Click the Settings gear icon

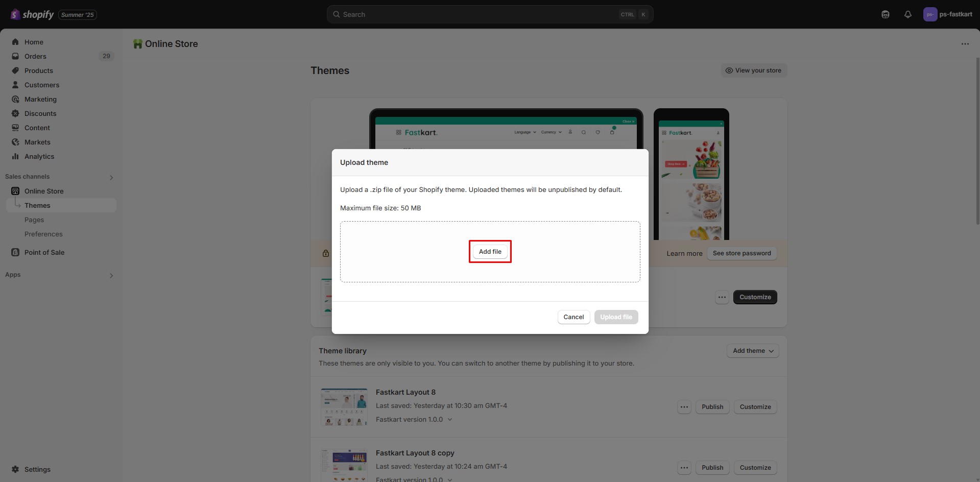coord(15,469)
